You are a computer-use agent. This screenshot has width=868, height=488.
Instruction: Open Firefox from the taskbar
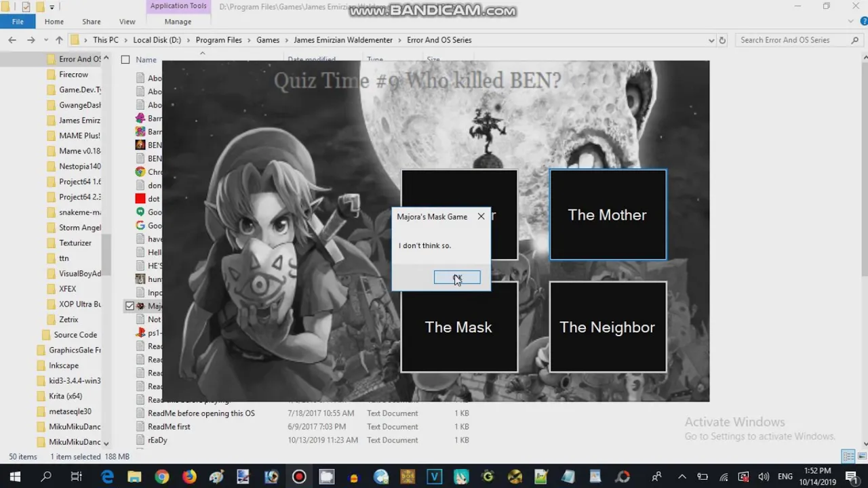pyautogui.click(x=189, y=477)
